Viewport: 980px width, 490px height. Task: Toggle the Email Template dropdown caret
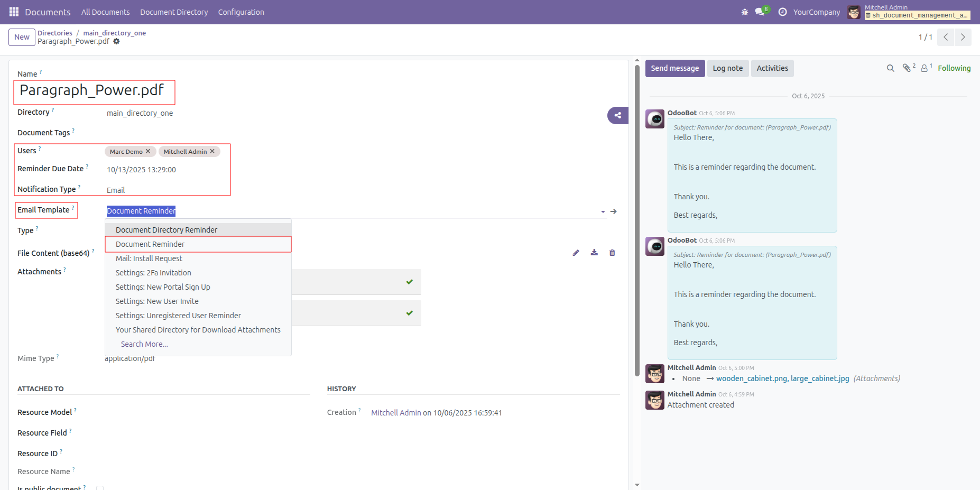coord(603,211)
